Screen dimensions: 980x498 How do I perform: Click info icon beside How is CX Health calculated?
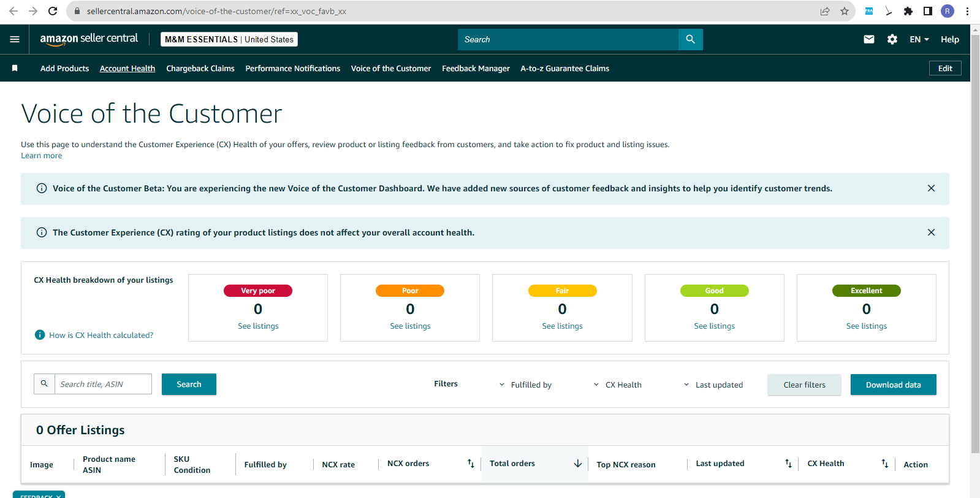tap(40, 335)
